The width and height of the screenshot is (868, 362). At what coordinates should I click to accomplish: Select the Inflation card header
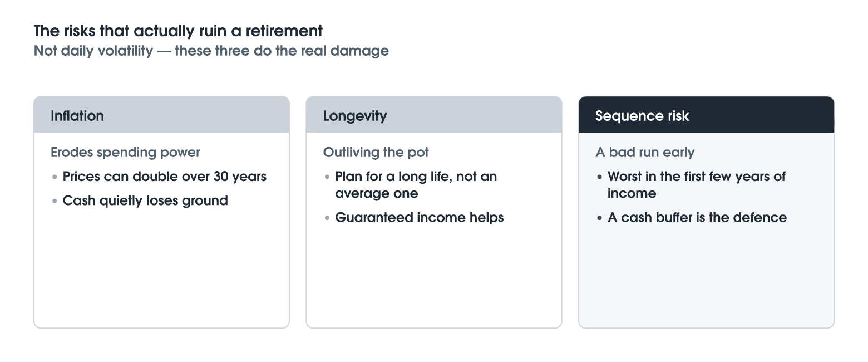[161, 115]
